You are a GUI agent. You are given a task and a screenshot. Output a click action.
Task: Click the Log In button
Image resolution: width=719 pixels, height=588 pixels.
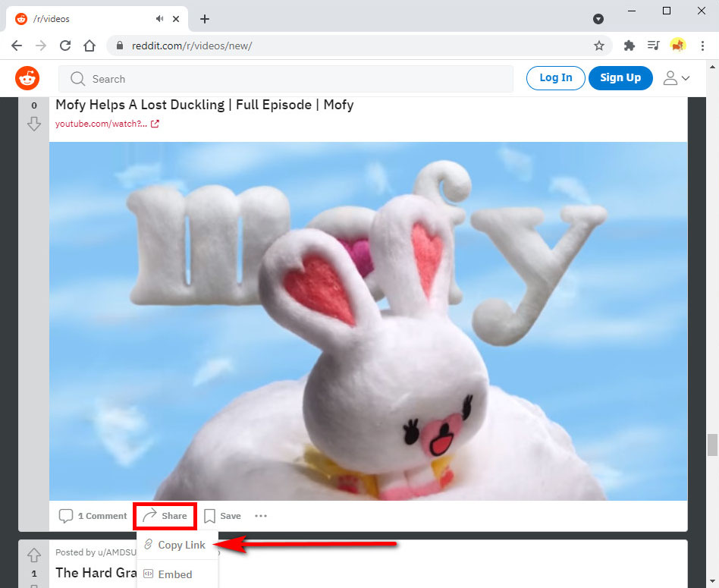555,78
